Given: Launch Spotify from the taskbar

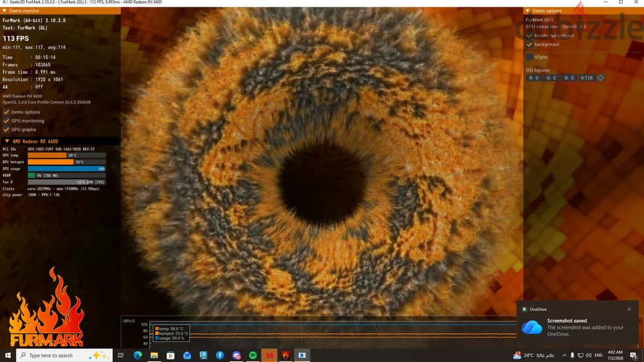Looking at the screenshot, I should point(253,355).
